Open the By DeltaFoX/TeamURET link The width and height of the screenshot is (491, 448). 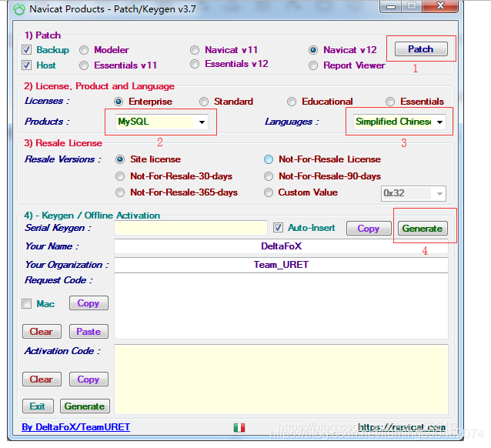pyautogui.click(x=75, y=427)
